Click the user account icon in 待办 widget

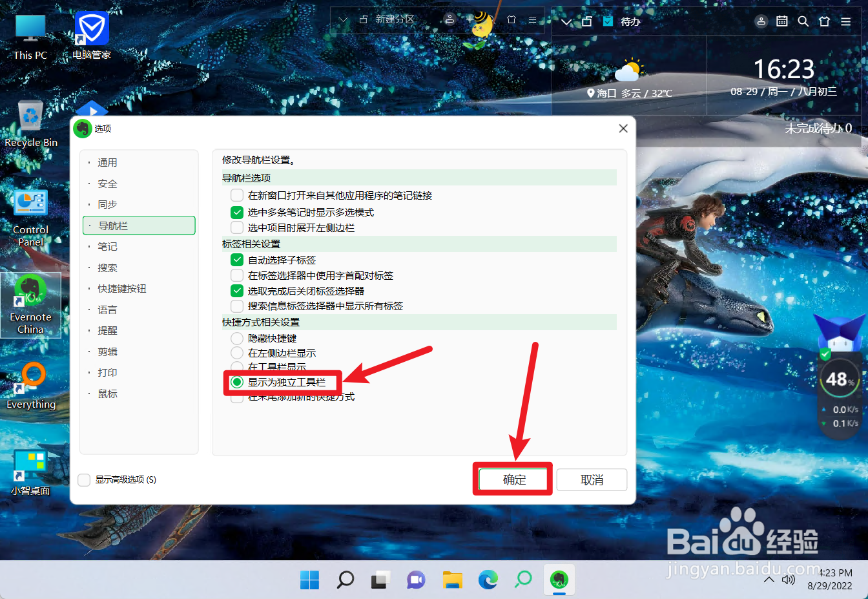pos(761,21)
